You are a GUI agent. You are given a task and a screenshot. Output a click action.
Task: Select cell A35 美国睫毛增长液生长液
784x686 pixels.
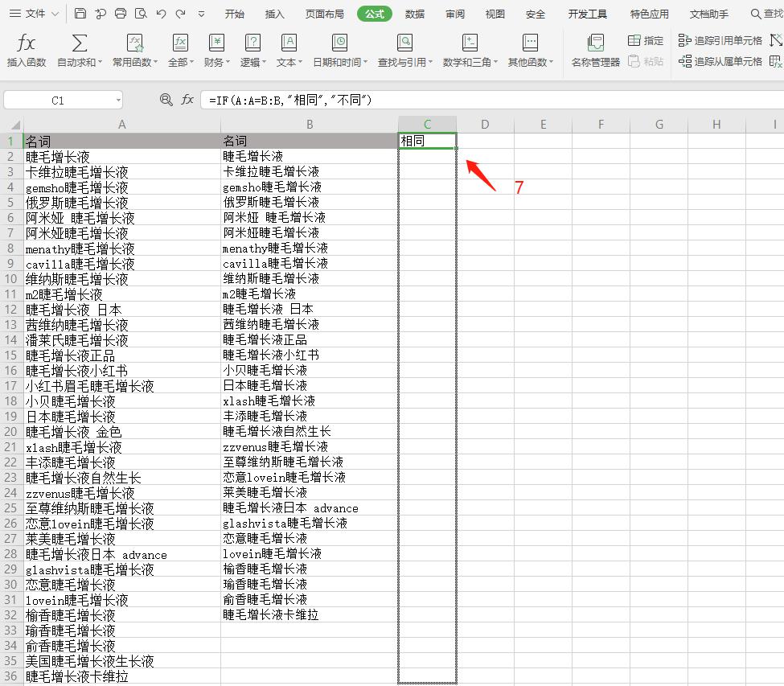click(121, 661)
